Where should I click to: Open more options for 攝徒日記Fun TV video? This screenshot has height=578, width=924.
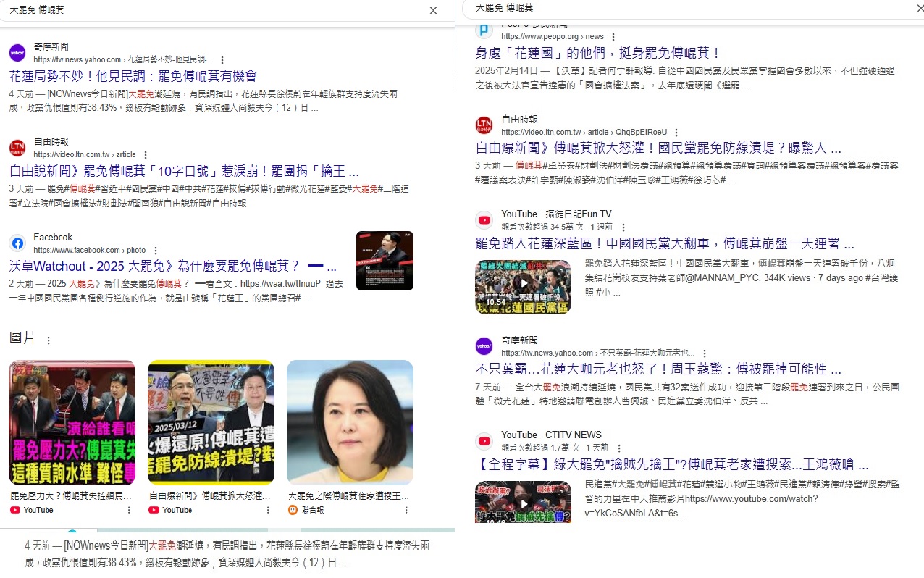pyautogui.click(x=623, y=227)
